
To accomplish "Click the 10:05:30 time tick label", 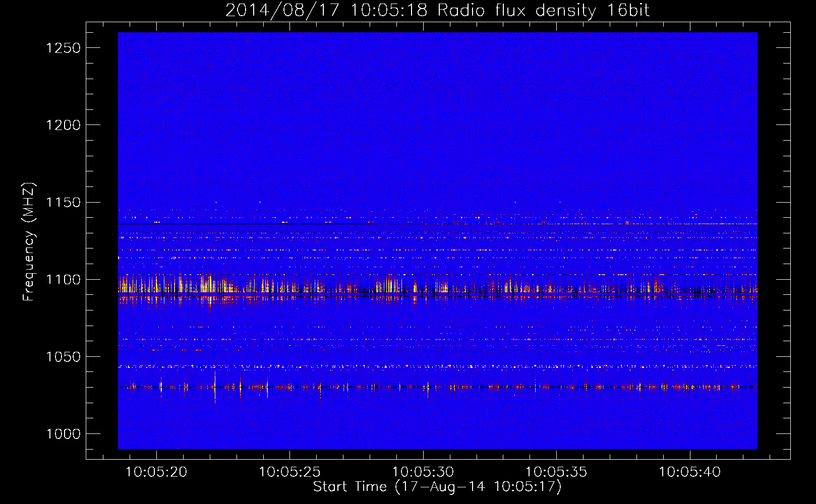I will click(423, 472).
